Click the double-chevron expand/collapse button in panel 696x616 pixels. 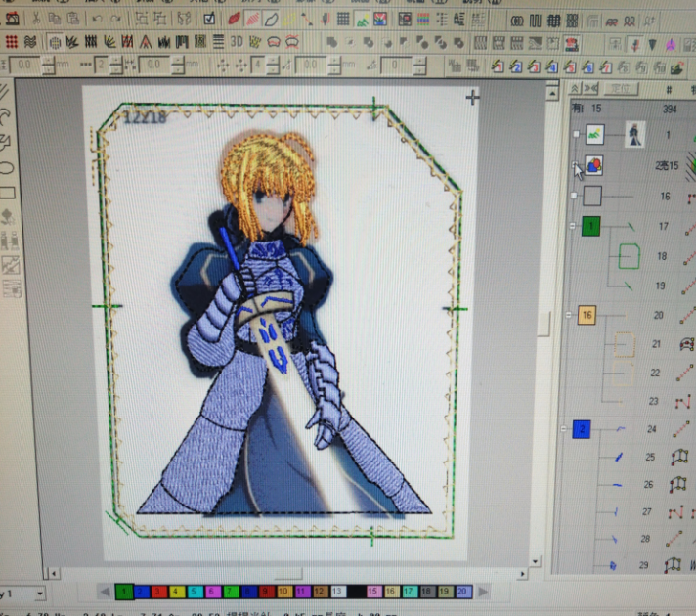590,88
